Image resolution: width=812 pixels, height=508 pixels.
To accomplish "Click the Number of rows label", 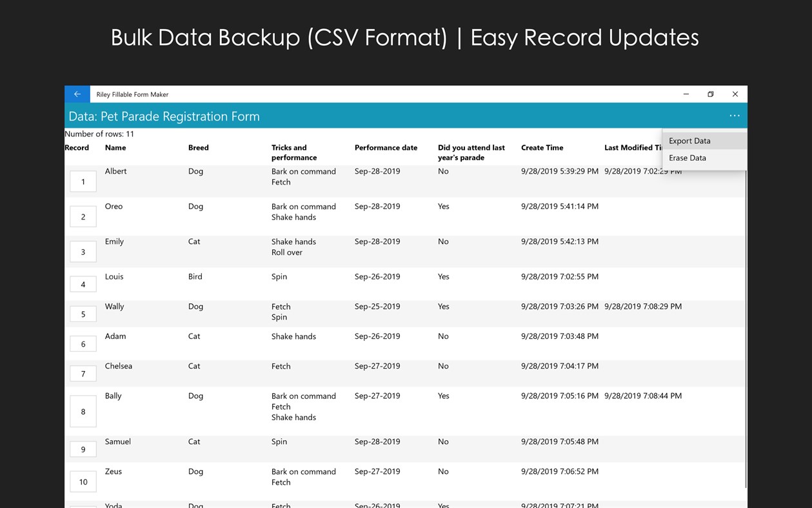I will click(99, 134).
